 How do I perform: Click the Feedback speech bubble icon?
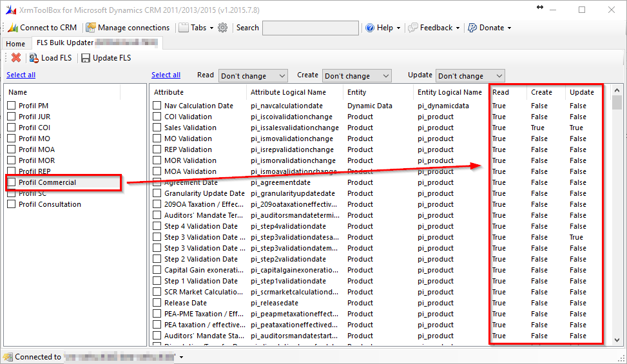point(412,28)
